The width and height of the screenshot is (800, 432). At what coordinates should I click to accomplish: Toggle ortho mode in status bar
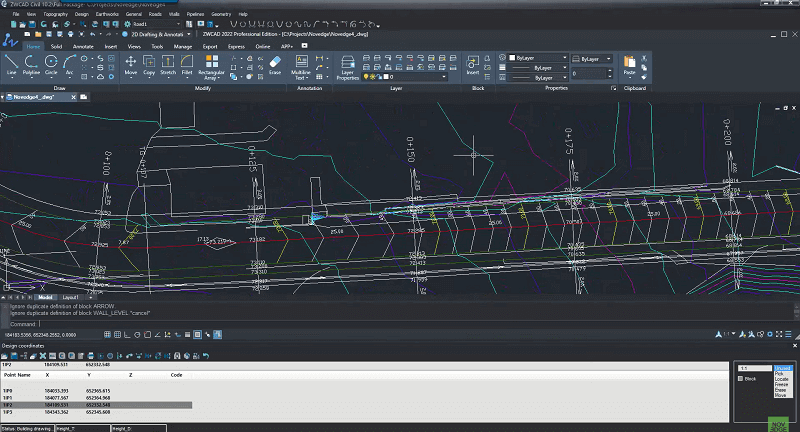(x=127, y=335)
